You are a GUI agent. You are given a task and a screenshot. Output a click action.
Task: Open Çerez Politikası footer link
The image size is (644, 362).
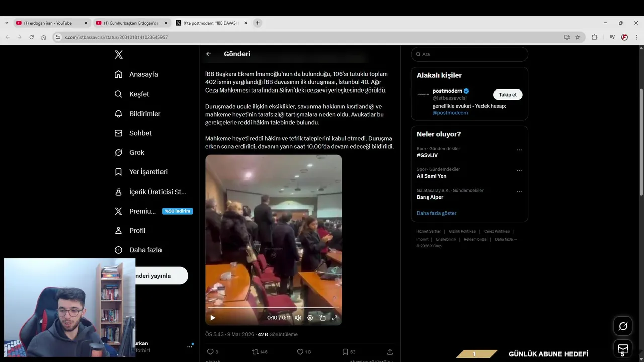click(x=497, y=231)
